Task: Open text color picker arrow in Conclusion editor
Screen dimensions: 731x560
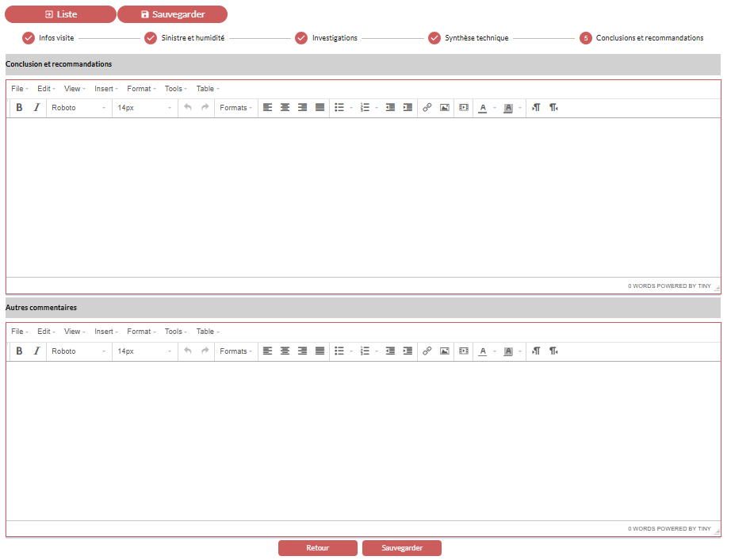Action: pyautogui.click(x=495, y=108)
